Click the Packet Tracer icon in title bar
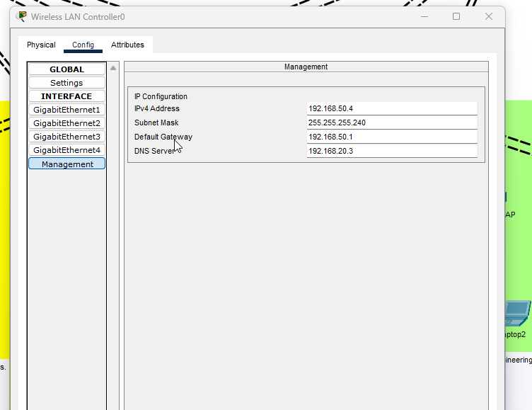The height and width of the screenshot is (410, 532). (x=22, y=16)
